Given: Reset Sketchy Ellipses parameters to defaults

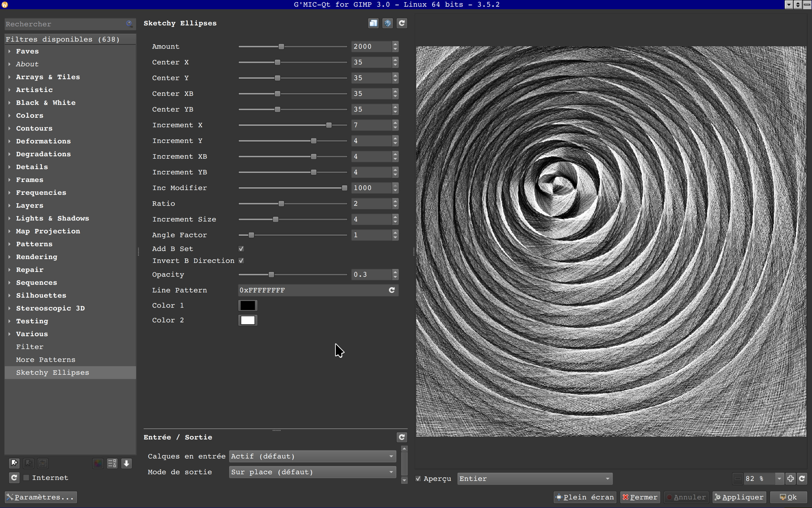Looking at the screenshot, I should pyautogui.click(x=402, y=23).
